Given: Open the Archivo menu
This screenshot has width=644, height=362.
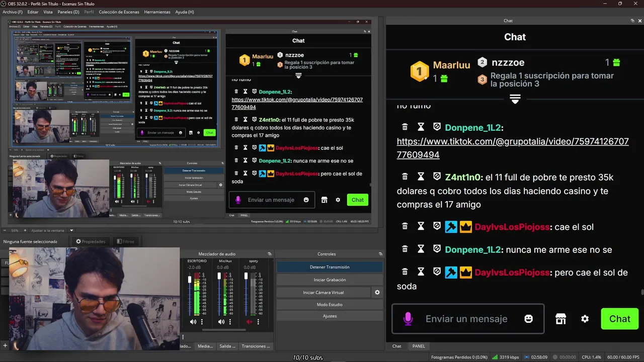Looking at the screenshot, I should point(13,12).
